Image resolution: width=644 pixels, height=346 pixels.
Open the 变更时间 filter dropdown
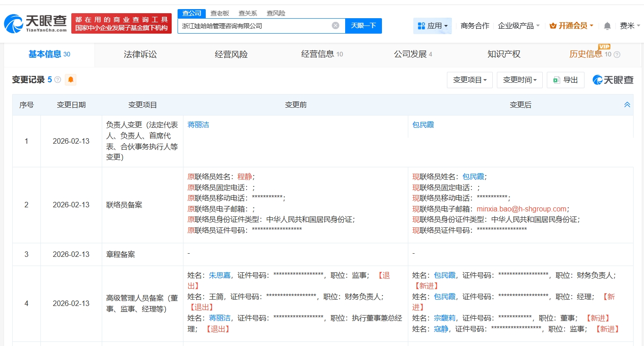pos(519,80)
